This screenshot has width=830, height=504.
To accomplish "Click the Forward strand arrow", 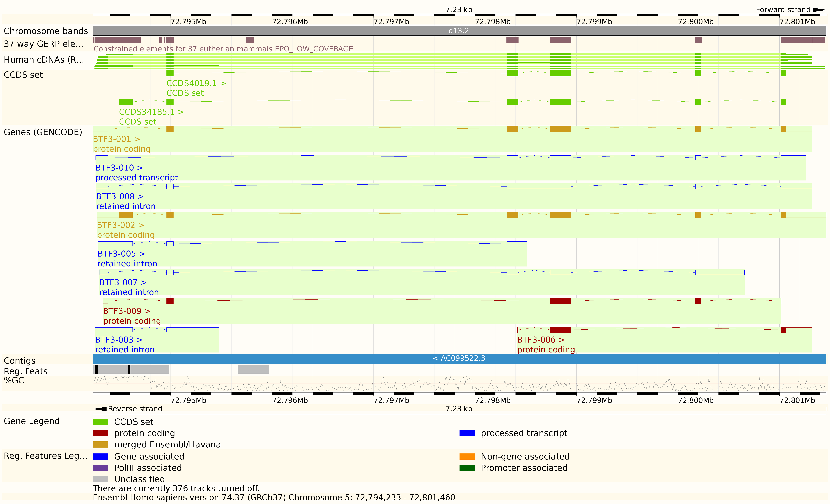I will [x=819, y=10].
